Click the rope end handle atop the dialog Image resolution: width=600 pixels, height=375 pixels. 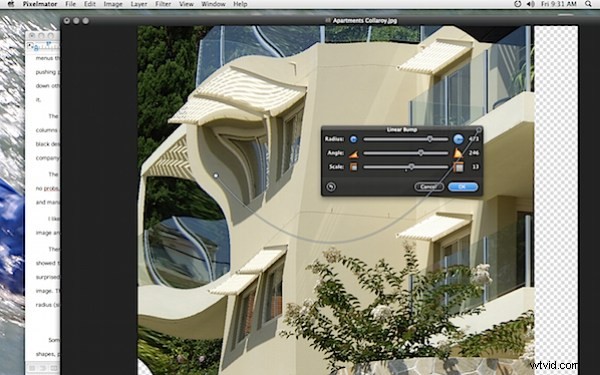pos(478,130)
